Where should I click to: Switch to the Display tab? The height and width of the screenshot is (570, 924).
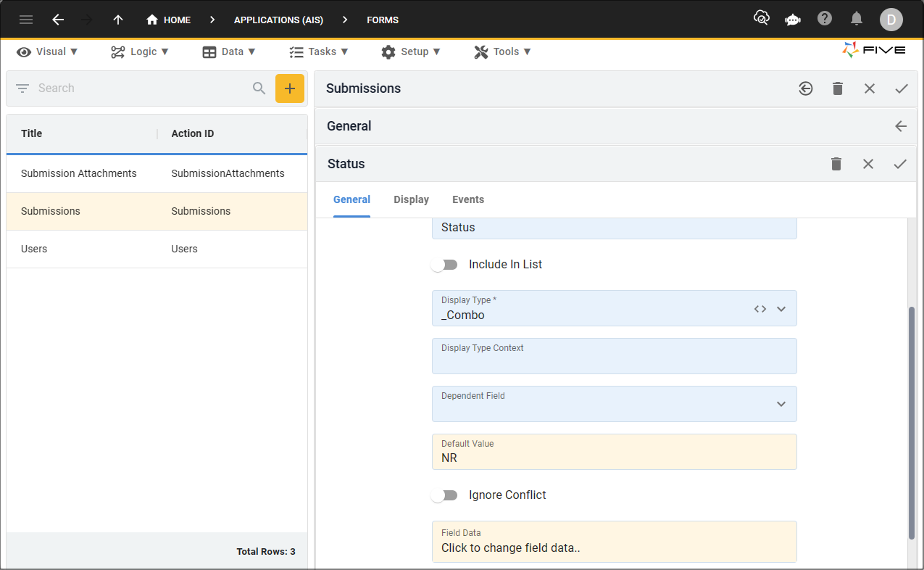tap(411, 199)
